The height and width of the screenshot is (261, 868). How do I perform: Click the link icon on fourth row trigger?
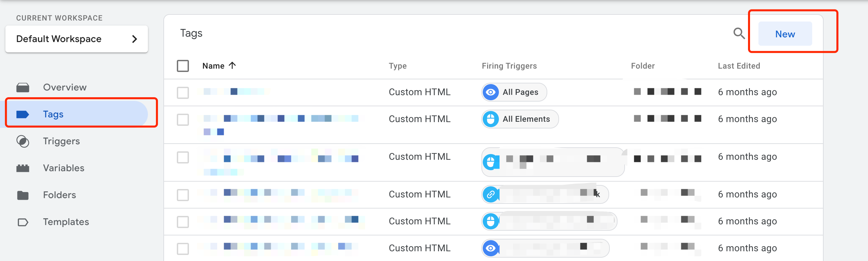490,194
